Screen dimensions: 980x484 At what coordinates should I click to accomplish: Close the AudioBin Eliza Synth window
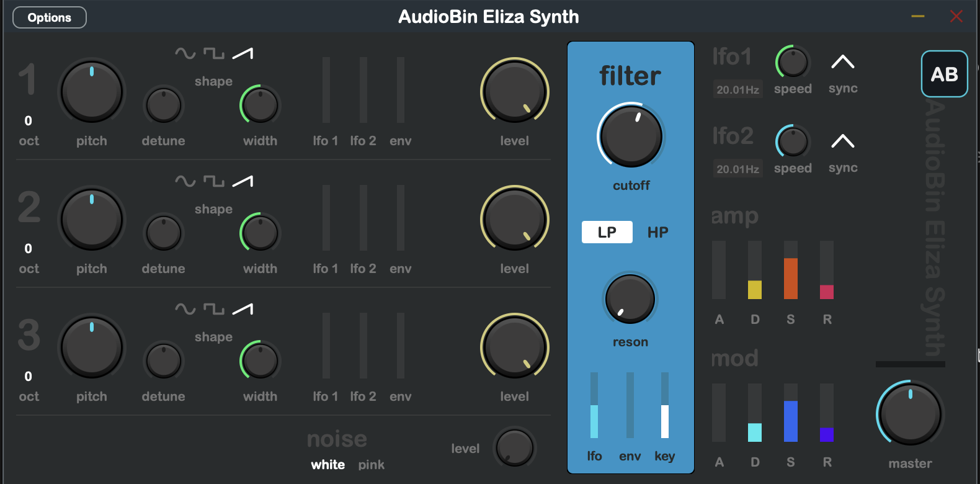pyautogui.click(x=956, y=16)
